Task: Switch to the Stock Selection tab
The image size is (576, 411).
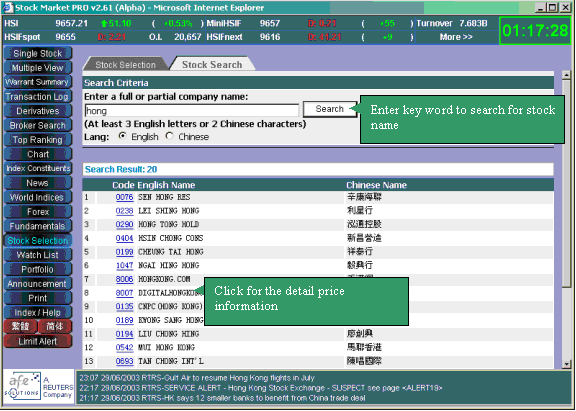Action: pos(125,65)
